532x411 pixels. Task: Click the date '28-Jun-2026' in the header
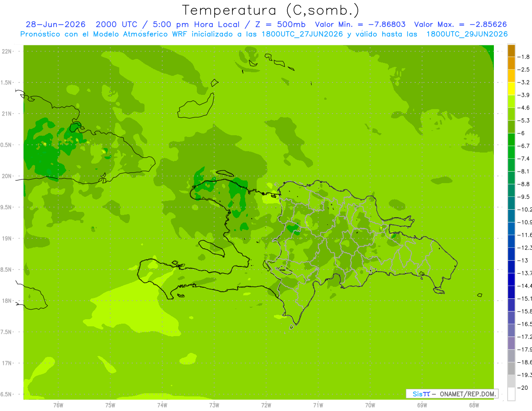point(55,24)
